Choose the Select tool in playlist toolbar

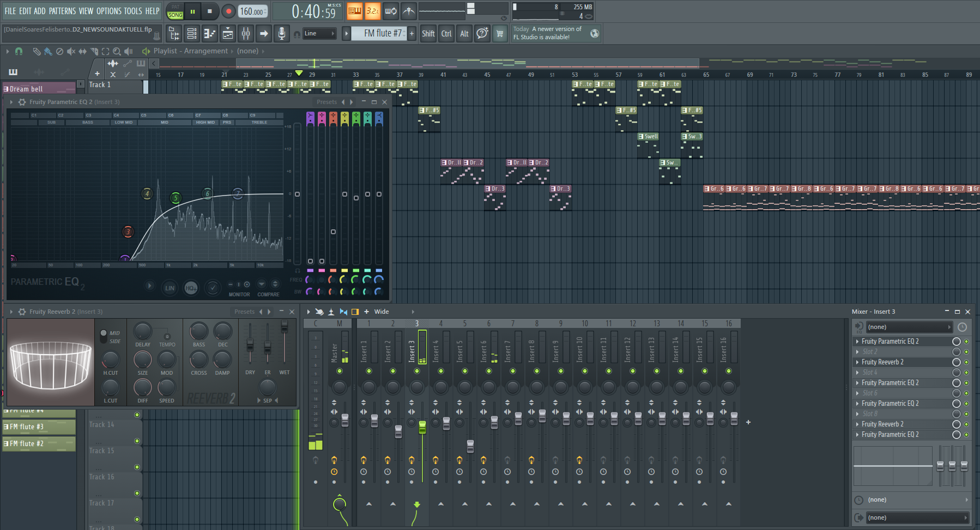(105, 51)
